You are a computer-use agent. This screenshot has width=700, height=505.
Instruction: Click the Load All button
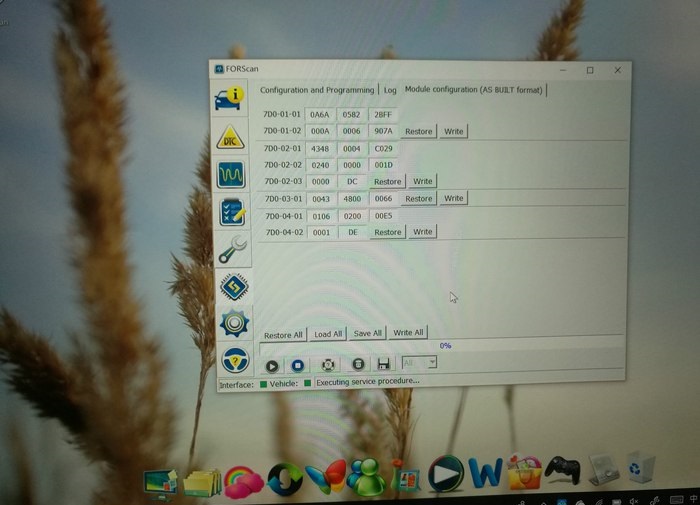328,334
